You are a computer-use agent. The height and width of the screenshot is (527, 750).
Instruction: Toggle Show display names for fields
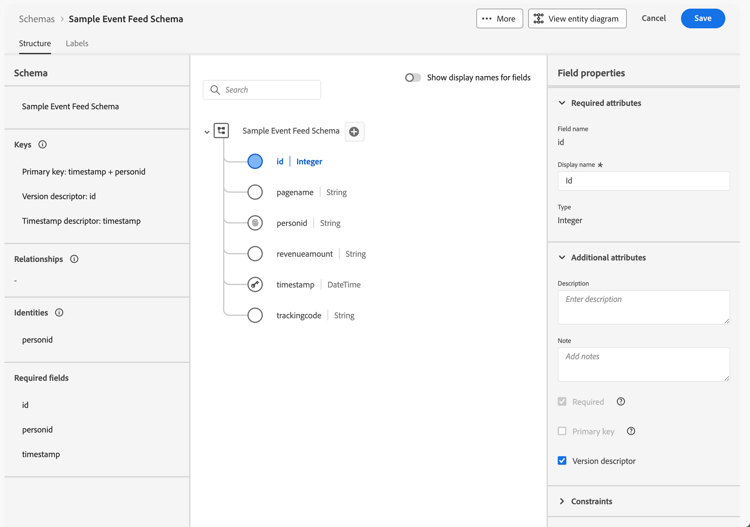[x=412, y=77]
